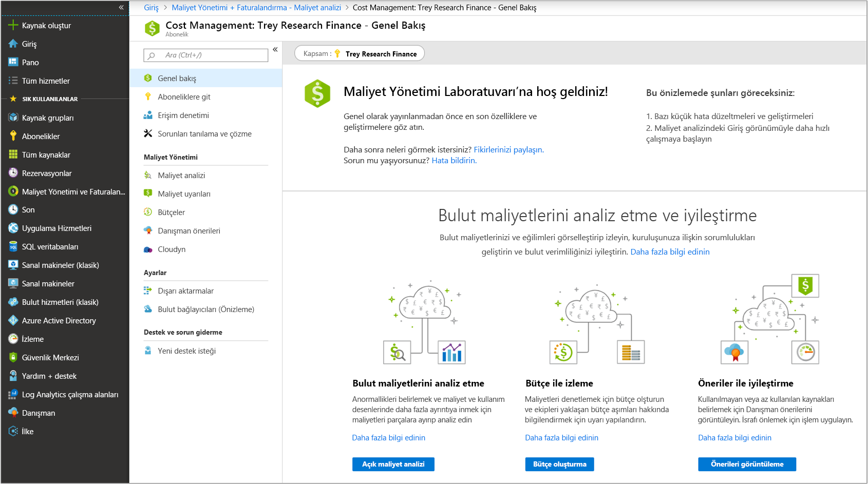The image size is (868, 484).
Task: Open Güvenlik Merkezi shield icon
Action: click(13, 357)
